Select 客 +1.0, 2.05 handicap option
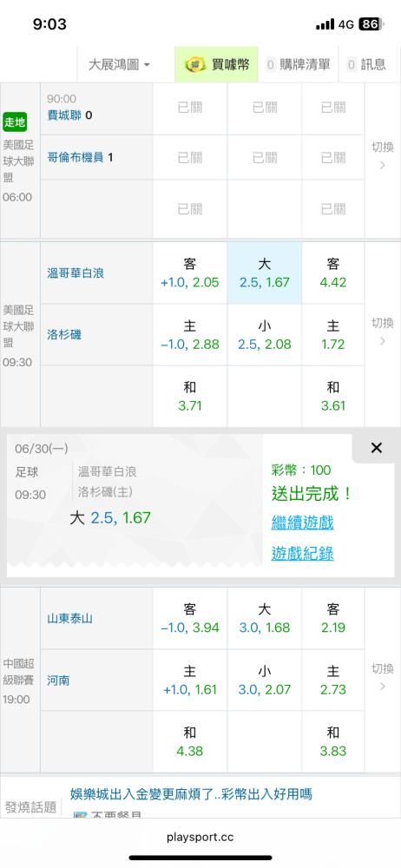Screen dimensions: 401x868 tap(190, 273)
